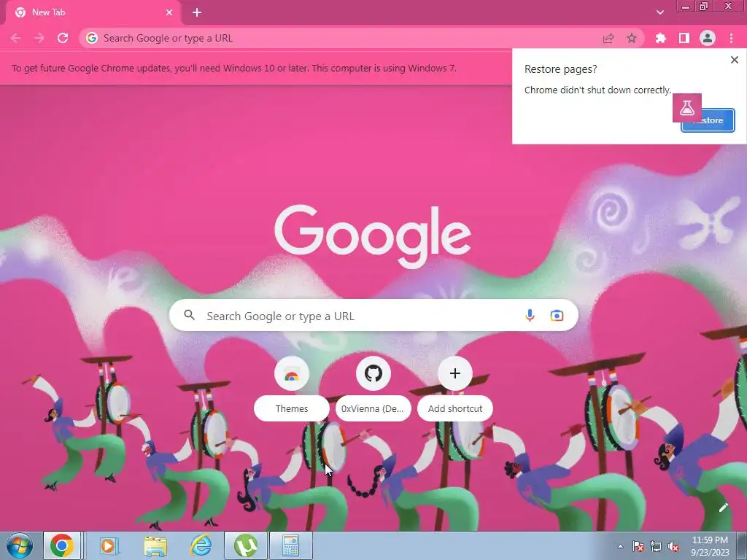Click the magnifier icon in search box
The image size is (747, 560).
click(190, 315)
